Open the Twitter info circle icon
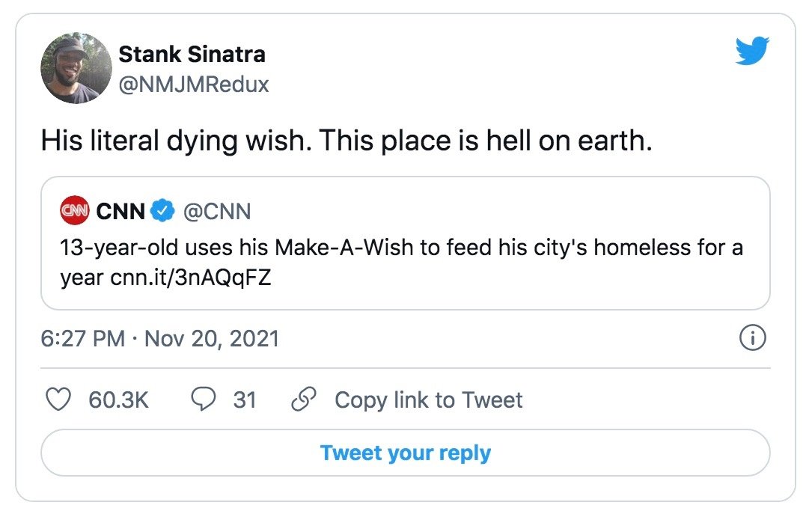812x514 pixels. (x=752, y=339)
